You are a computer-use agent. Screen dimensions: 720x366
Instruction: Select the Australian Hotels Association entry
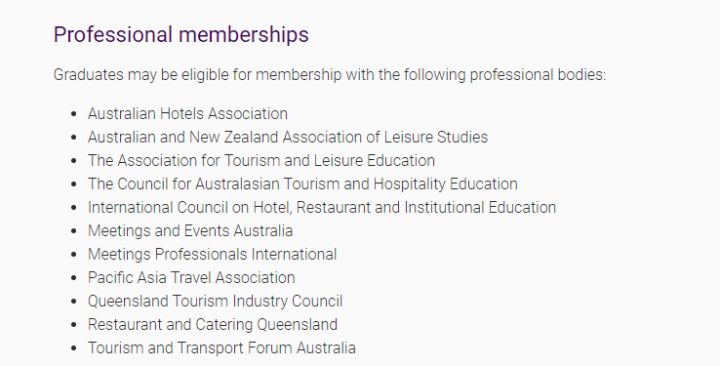click(188, 113)
